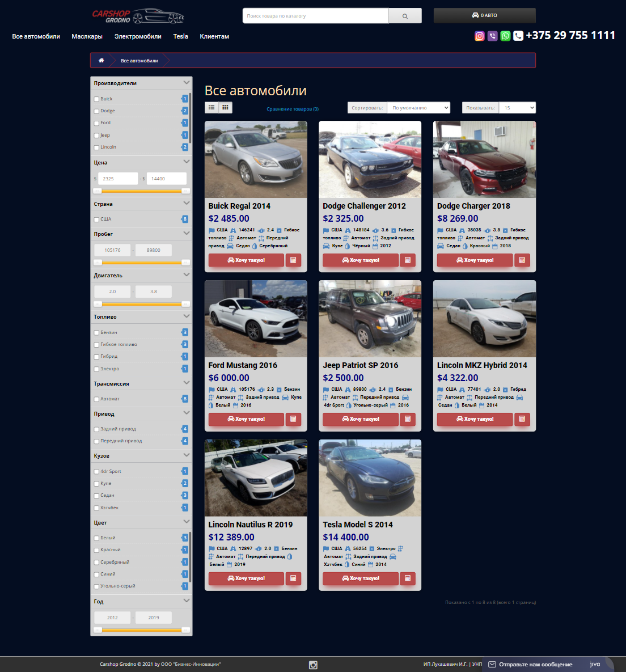626x672 pixels.
Task: Open the Buick Regal 2014 photo
Action: coord(256,159)
